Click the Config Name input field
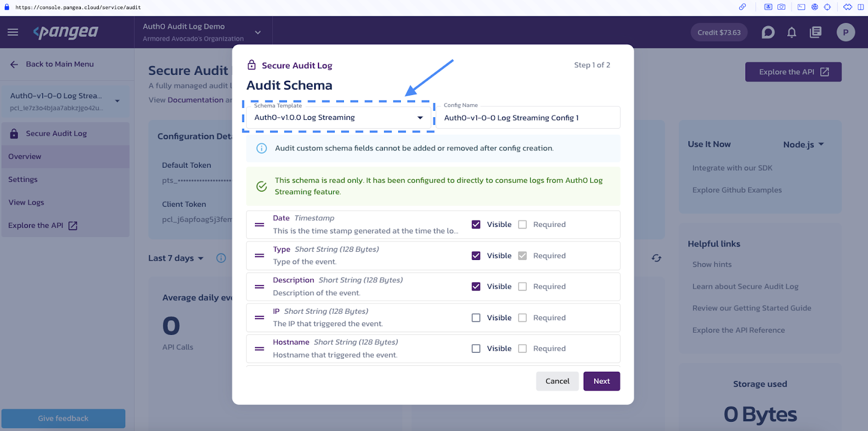 (x=528, y=117)
